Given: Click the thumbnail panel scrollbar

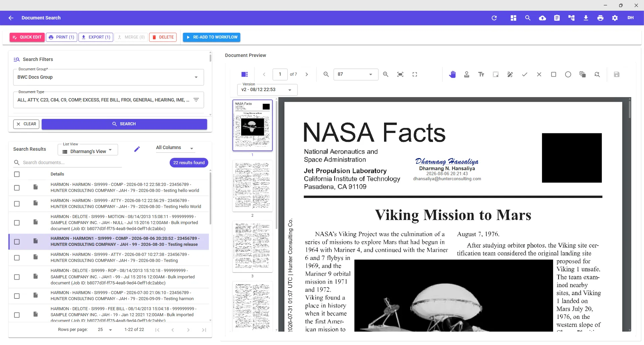Looking at the screenshot, I should pyautogui.click(x=276, y=164).
